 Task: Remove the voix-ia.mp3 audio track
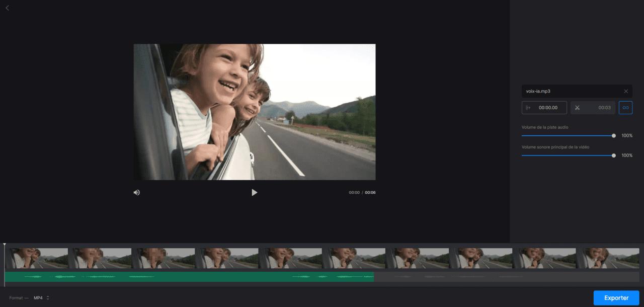click(x=626, y=91)
